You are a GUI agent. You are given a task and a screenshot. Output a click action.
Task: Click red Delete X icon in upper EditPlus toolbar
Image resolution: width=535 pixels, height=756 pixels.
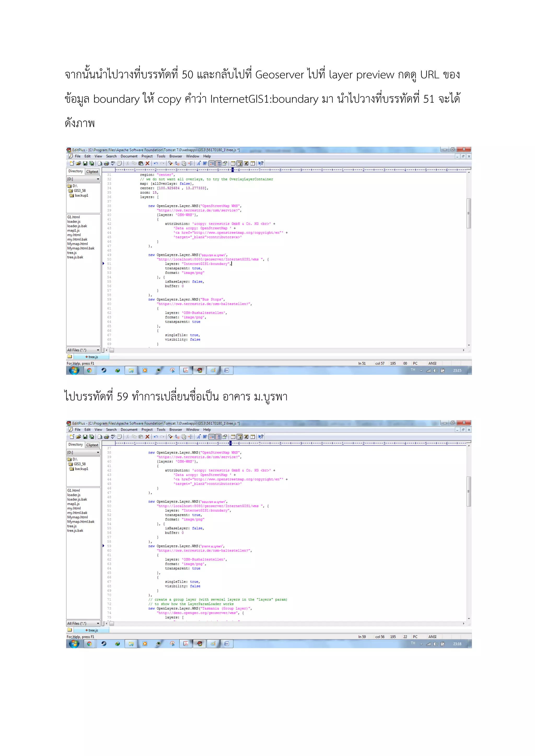(x=147, y=163)
